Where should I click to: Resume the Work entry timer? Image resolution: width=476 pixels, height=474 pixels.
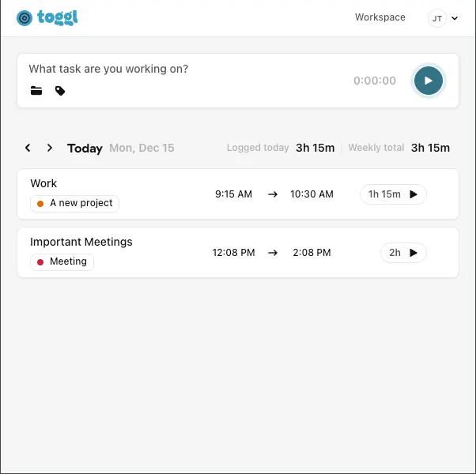[x=413, y=194]
